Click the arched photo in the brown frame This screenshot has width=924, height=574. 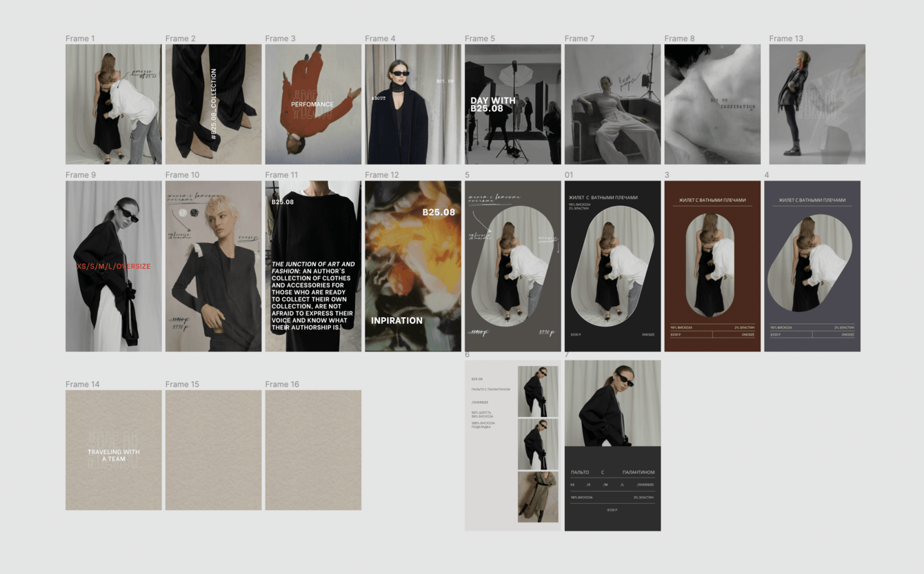pos(712,264)
